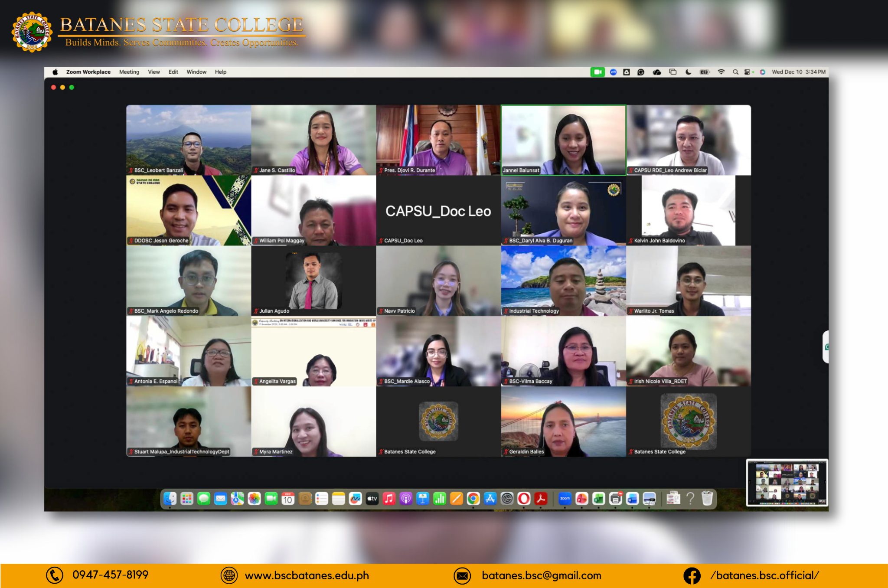This screenshot has height=588, width=888.
Task: Click the green camera-in-use indicator in menu bar
Action: point(597,72)
